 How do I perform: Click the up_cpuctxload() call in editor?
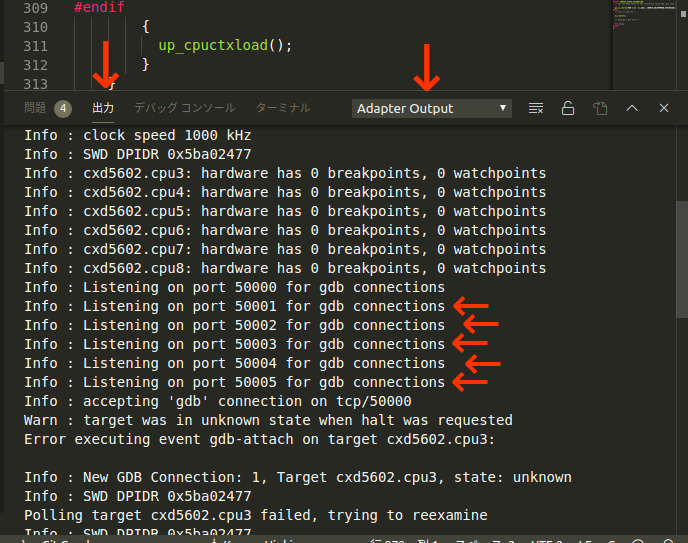click(x=224, y=46)
